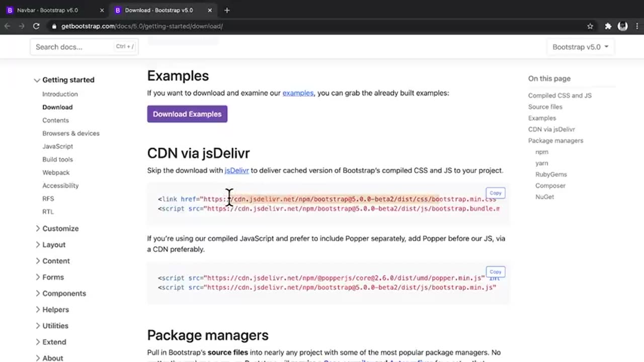Jump to NuGet subsection
The height and width of the screenshot is (362, 644).
pos(544,197)
